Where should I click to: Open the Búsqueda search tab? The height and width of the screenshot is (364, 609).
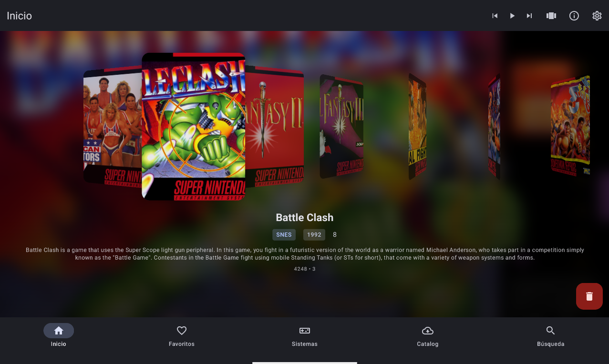551,336
